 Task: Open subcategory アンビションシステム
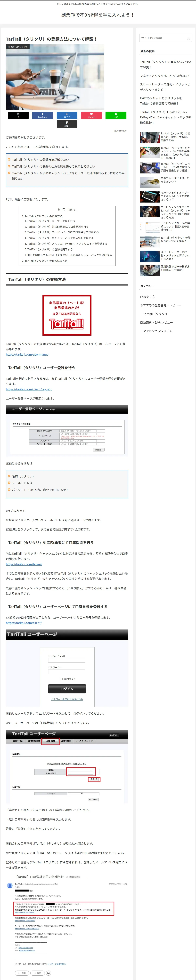[x=158, y=331]
